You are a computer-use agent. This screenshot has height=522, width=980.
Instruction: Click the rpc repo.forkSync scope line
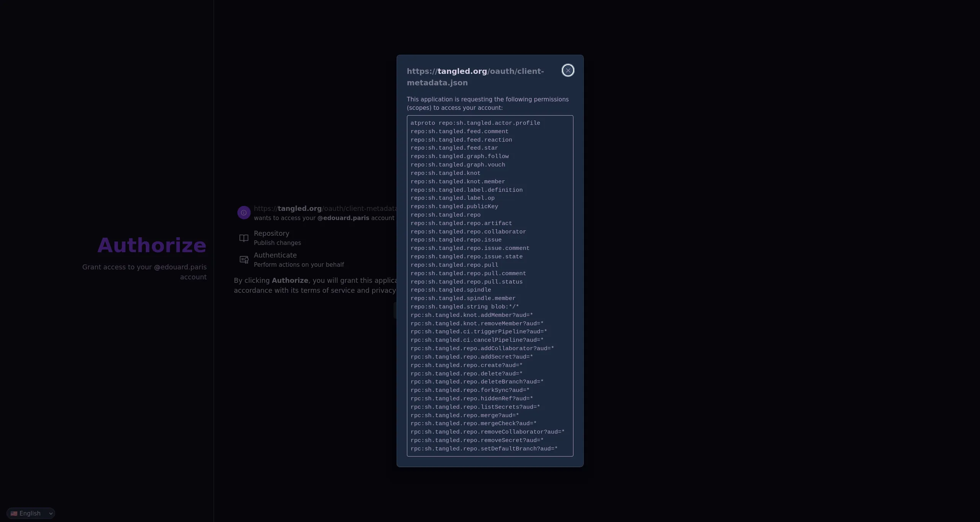470,390
